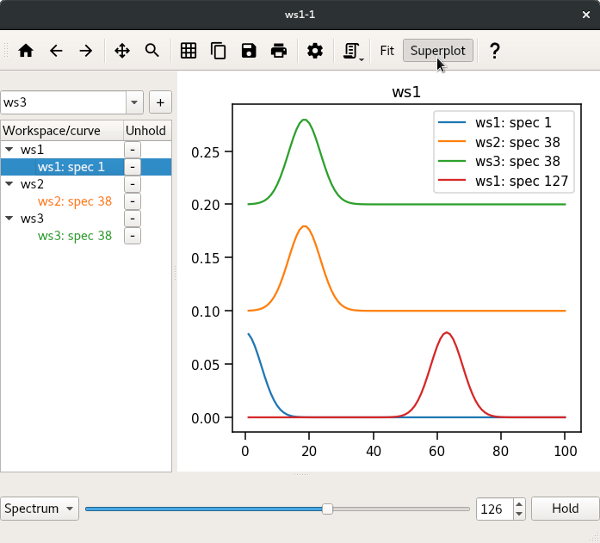Click the spectrum slider handle
The image size is (600, 543).
point(327,509)
